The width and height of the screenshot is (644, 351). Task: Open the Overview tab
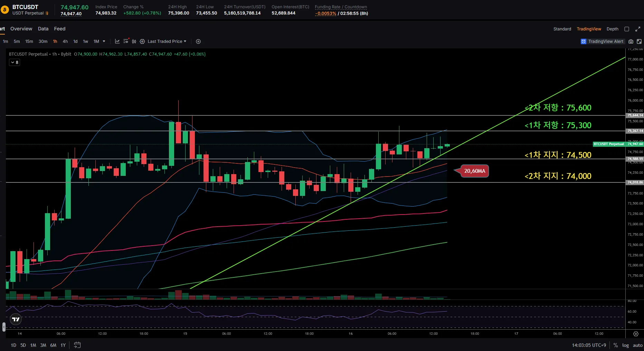coord(21,29)
